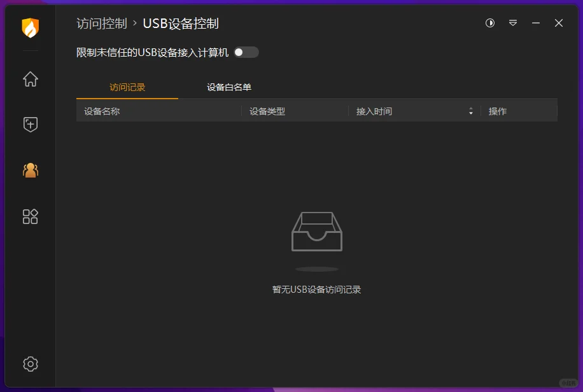Viewport: 583px width, 392px height.
Task: Sort 接入时间 ascending with the up arrow
Action: tap(470, 108)
